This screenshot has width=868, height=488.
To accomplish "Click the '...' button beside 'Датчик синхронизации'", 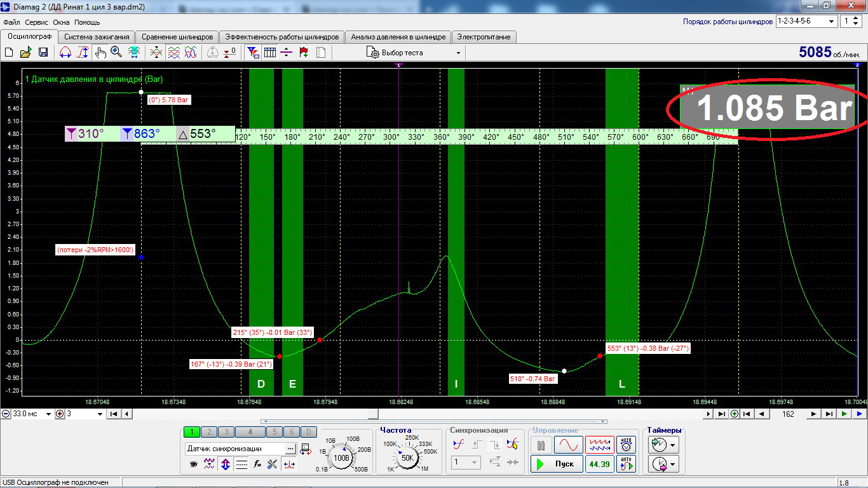I will pos(290,449).
